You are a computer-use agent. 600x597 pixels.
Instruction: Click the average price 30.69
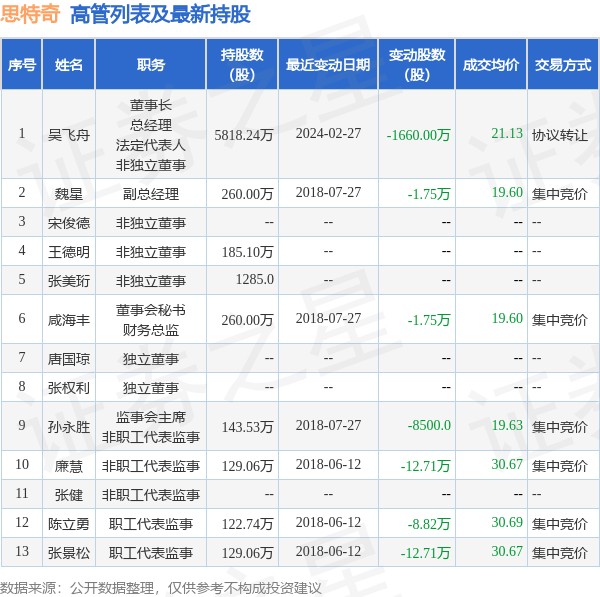[x=507, y=522]
